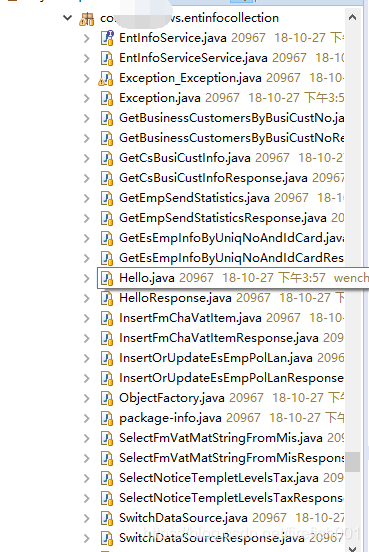The width and height of the screenshot is (369, 552).
Task: Click the ObjectFactory.java file icon
Action: 107,399
